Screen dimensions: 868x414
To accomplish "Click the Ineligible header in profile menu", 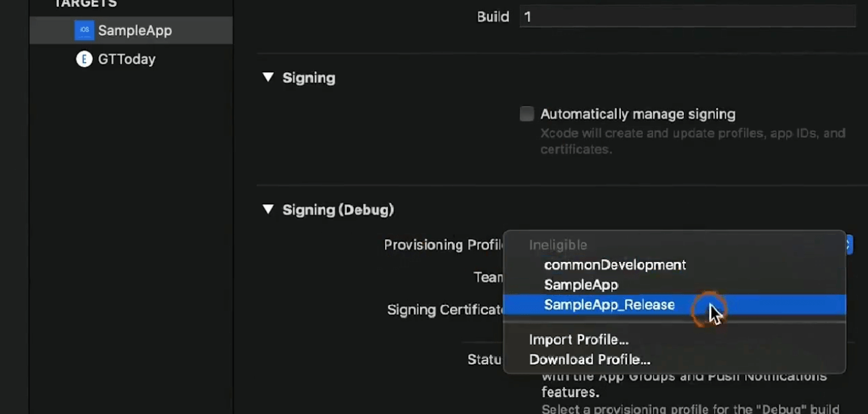I will (558, 245).
